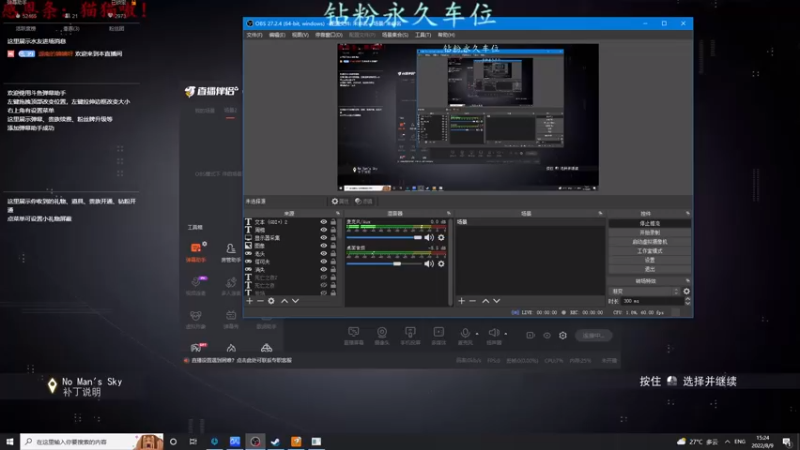This screenshot has height=450, width=800.
Task: Pop out the Audio Mixer dock with its header icon
Action: click(448, 213)
